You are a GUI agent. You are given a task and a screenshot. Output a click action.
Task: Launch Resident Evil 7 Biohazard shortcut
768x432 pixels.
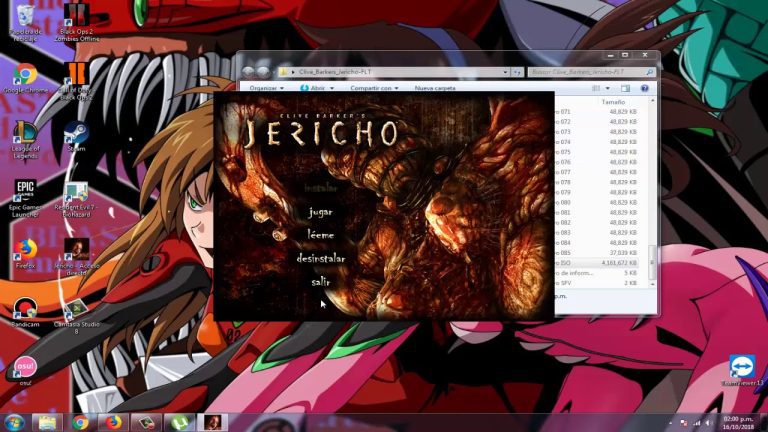click(x=76, y=199)
